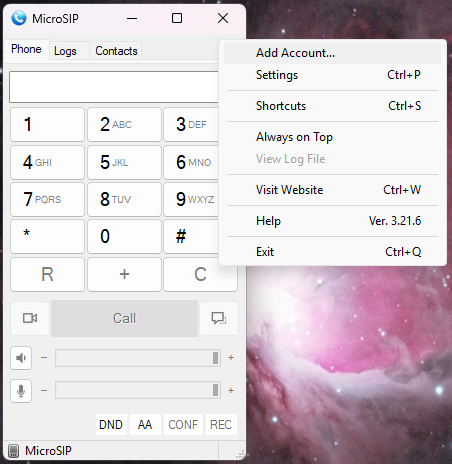The image size is (452, 464).
Task: Toggle CONF conference mode
Action: 183,425
